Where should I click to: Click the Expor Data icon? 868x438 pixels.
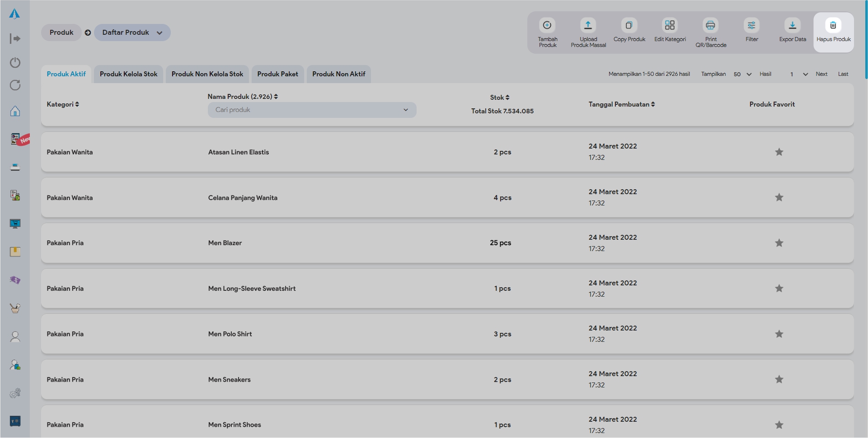793,25
